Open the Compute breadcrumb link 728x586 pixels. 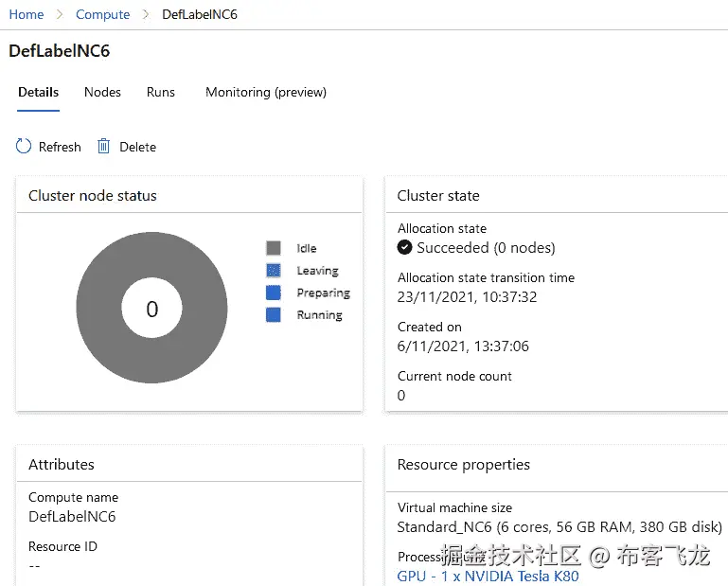102,14
